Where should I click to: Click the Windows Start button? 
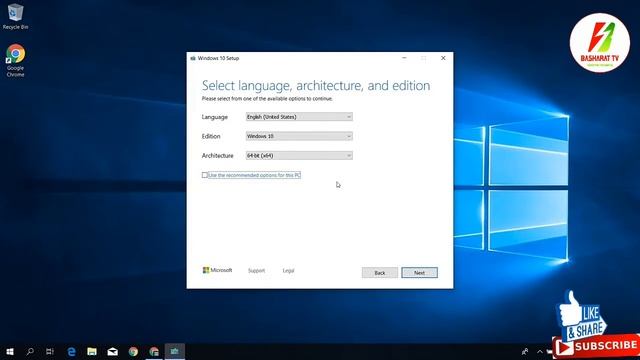click(x=10, y=351)
